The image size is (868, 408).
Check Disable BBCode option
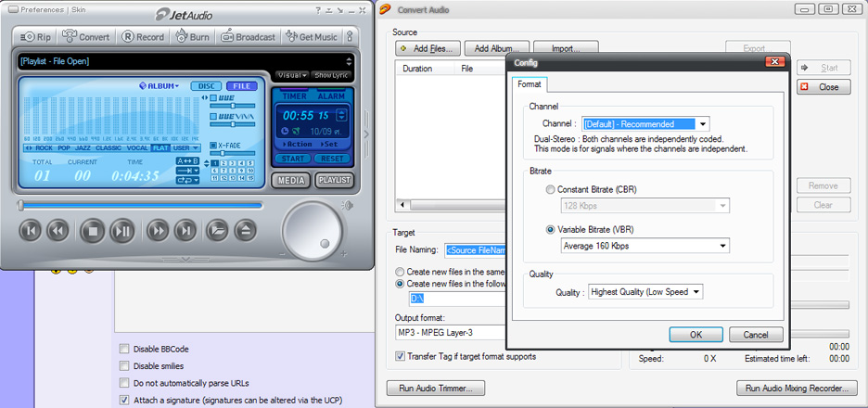tap(124, 350)
